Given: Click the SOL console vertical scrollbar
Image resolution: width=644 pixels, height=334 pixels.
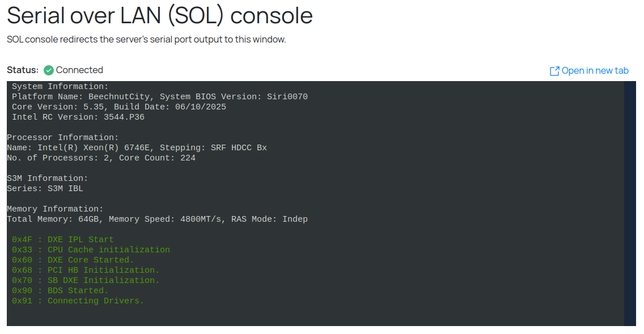Looking at the screenshot, I should (x=629, y=203).
